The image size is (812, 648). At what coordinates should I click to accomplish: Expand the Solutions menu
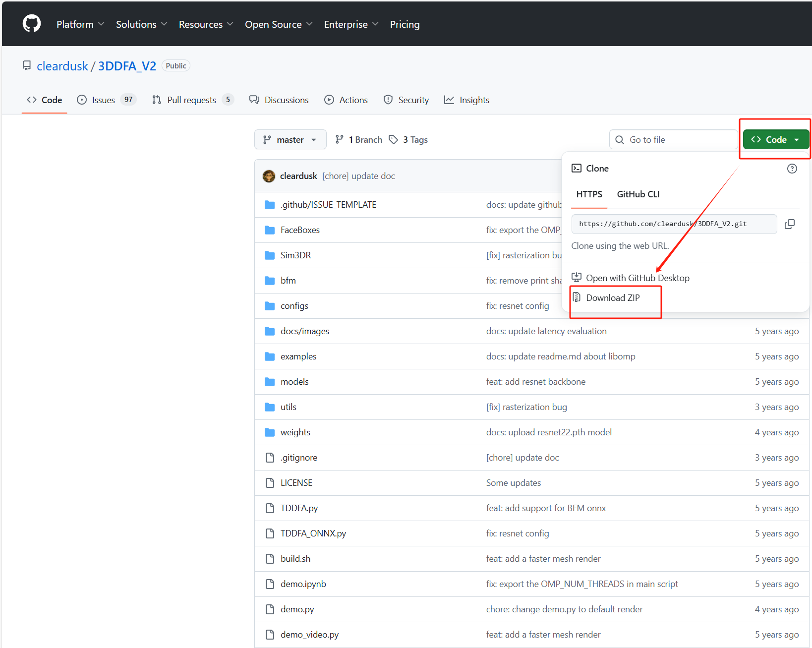point(142,24)
